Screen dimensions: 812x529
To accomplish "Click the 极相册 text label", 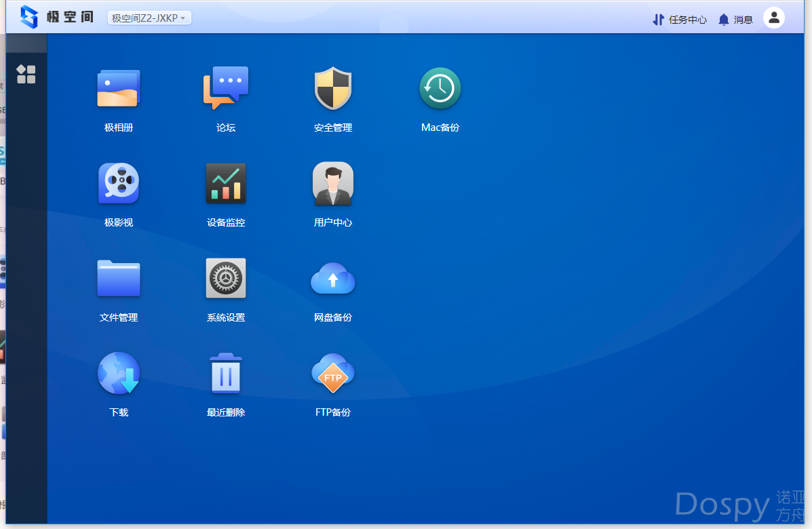I will [x=119, y=128].
